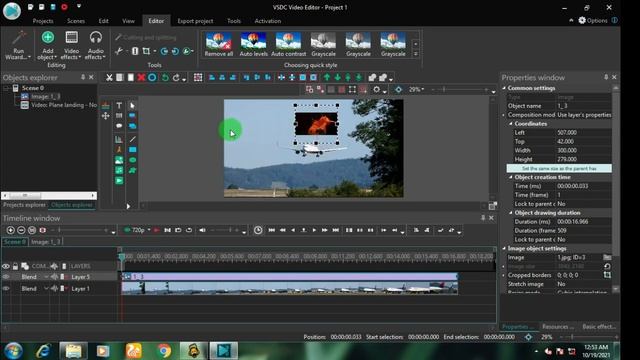Select the arrow pointer tool
Screen dimensions: 640x360
pos(132,105)
